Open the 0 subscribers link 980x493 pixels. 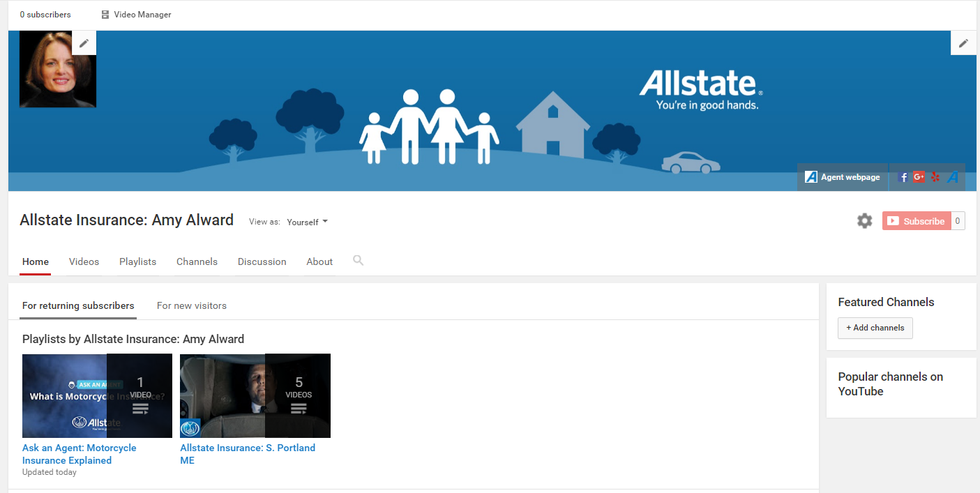click(x=45, y=15)
